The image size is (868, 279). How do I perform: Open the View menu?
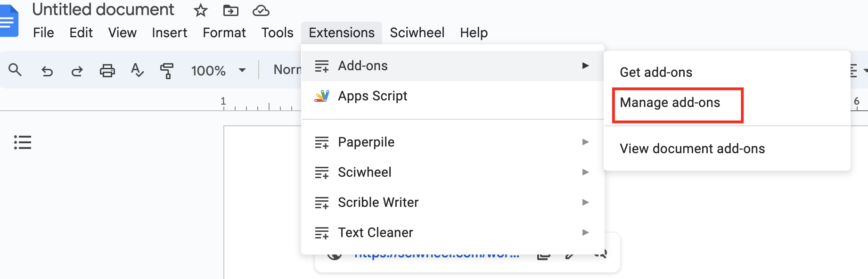123,33
